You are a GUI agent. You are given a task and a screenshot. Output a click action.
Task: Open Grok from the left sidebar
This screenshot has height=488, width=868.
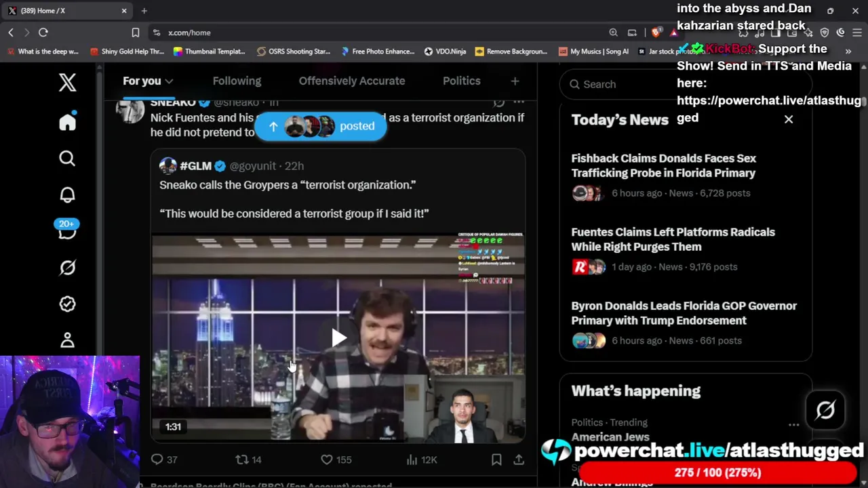point(67,268)
